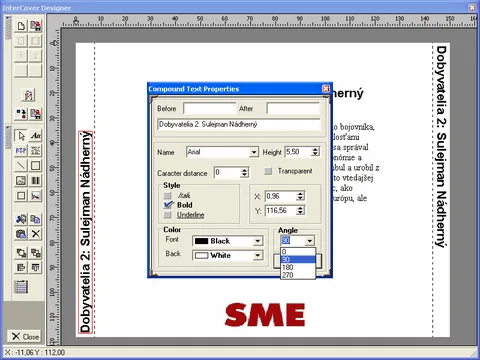Click the align left icon

21,267
